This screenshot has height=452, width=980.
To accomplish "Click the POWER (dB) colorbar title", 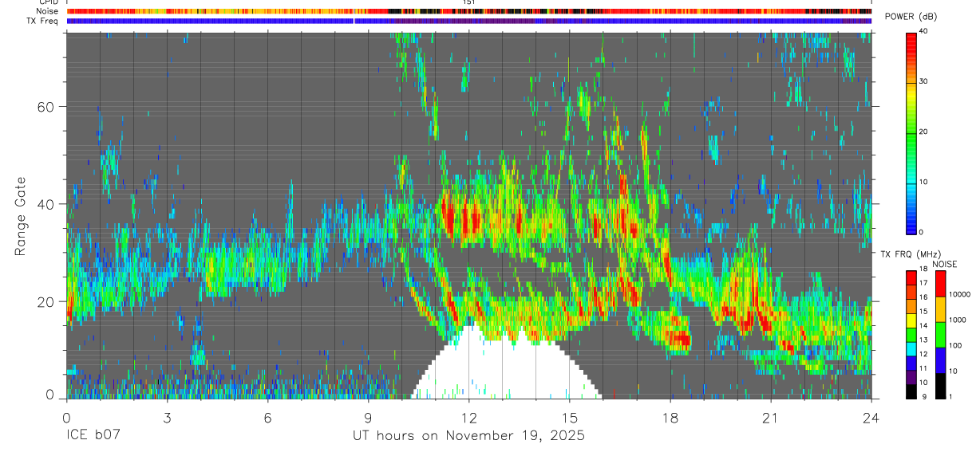I will [911, 17].
